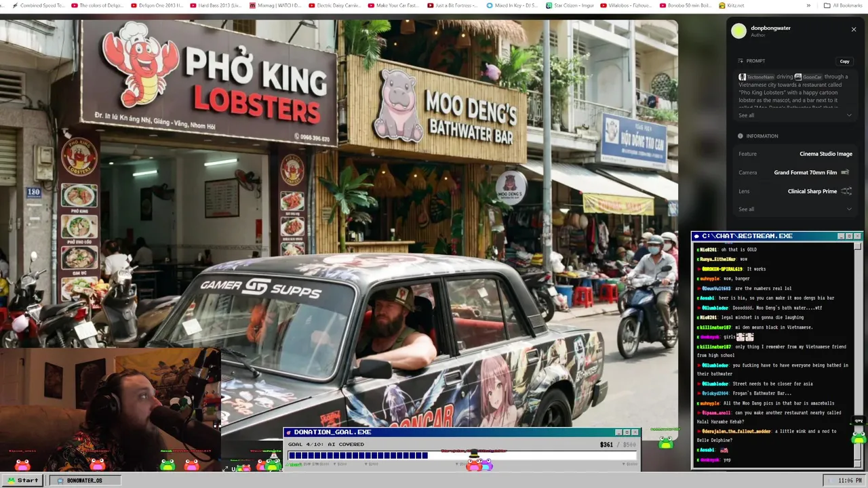
Task: Open the Combined Speed bookmark
Action: (x=38, y=5)
